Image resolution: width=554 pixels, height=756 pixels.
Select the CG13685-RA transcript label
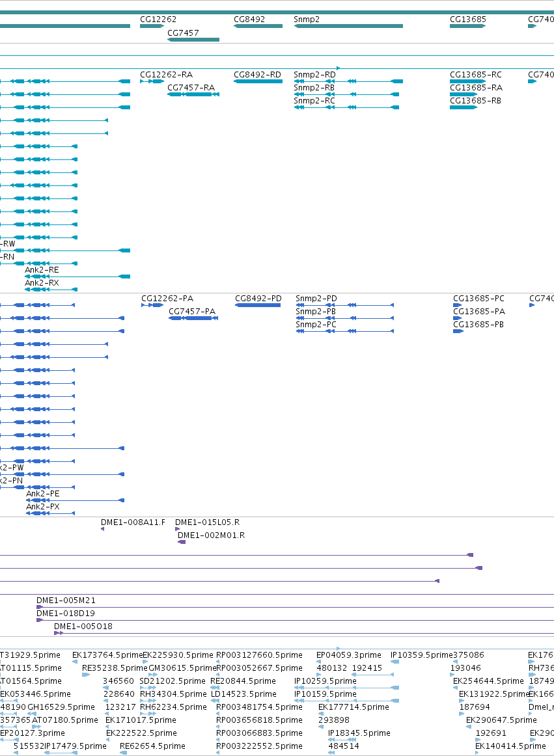[477, 88]
